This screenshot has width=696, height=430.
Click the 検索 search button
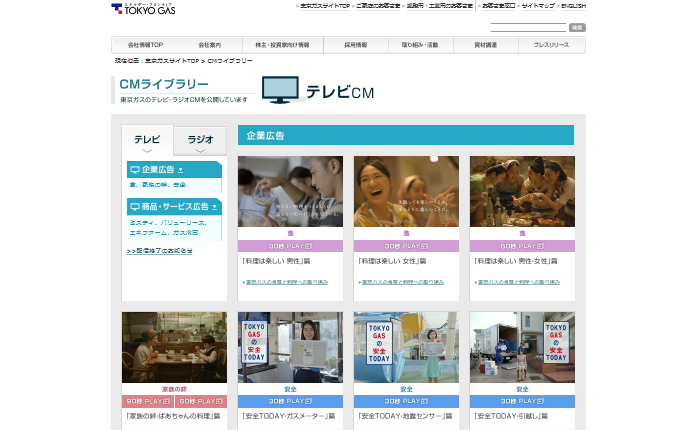pyautogui.click(x=577, y=28)
